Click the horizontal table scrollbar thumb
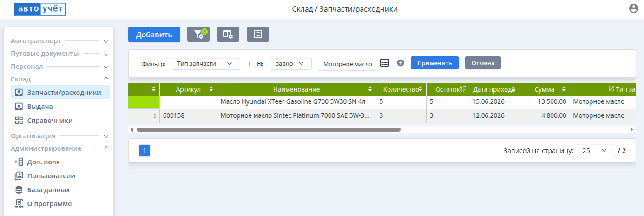 268,129
